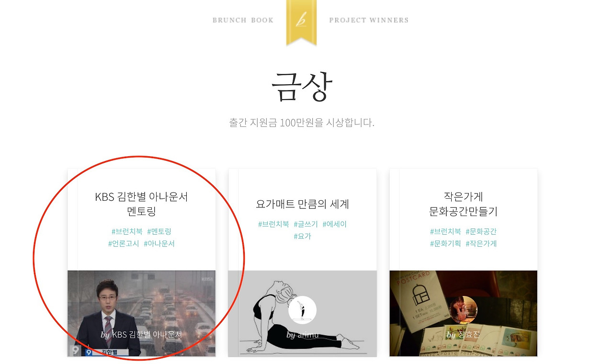The width and height of the screenshot is (613, 364).
Task: Select the #언론고시 hashtag
Action: click(x=124, y=243)
